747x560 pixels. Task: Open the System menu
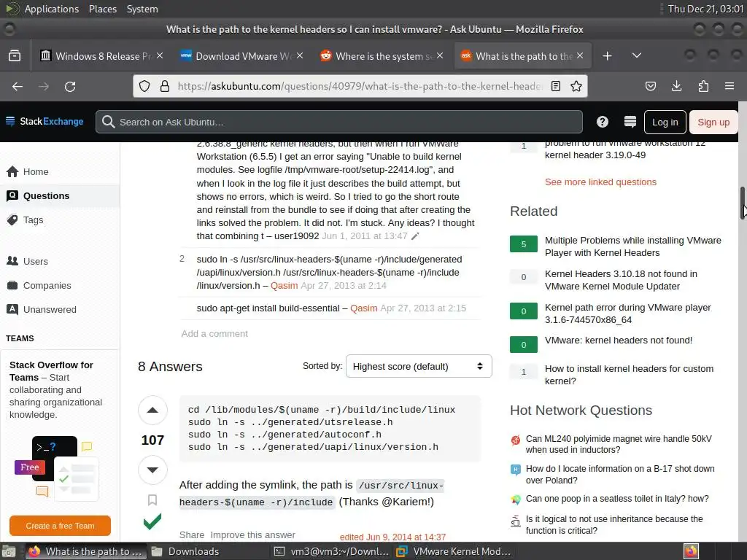pyautogui.click(x=142, y=9)
